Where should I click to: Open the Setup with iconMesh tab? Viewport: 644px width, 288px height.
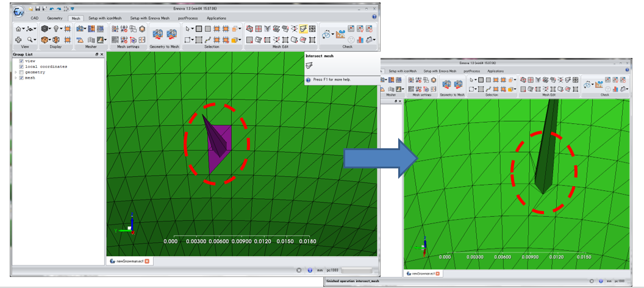click(104, 18)
